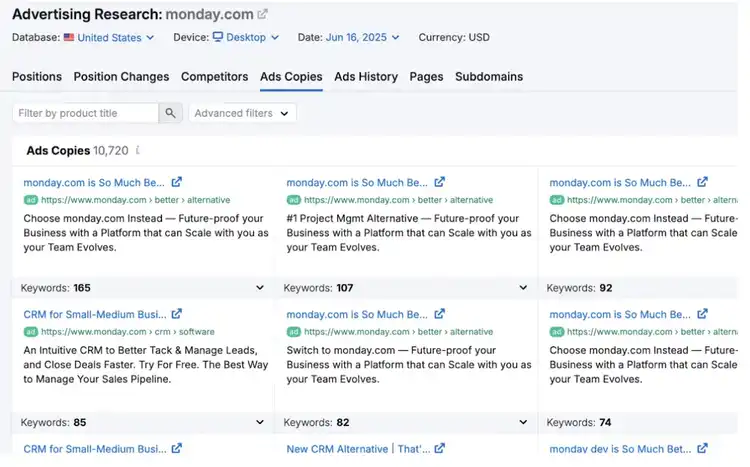The image size is (750, 467).
Task: Open the monday dev is So Much Bet... link
Action: tap(620, 449)
